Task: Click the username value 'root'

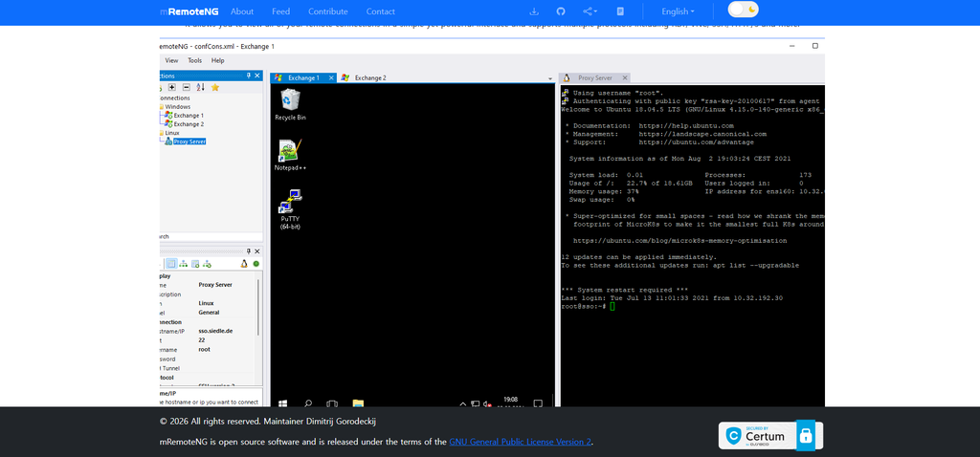Action: (205, 350)
